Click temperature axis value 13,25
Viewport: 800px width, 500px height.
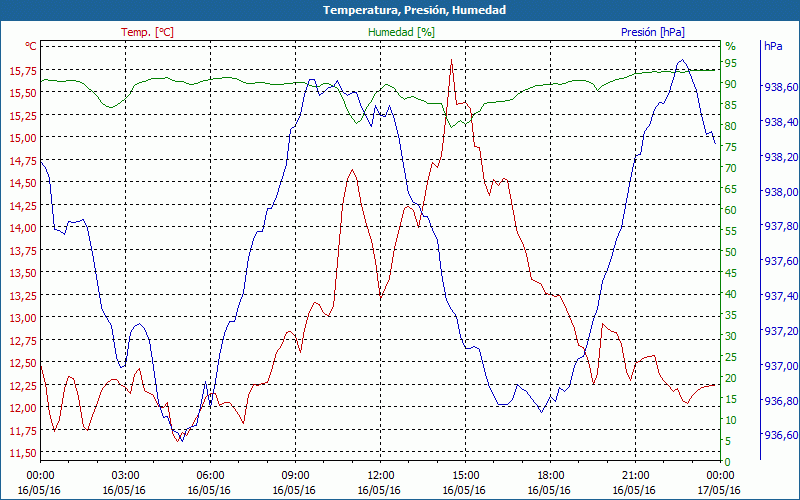[x=23, y=294]
